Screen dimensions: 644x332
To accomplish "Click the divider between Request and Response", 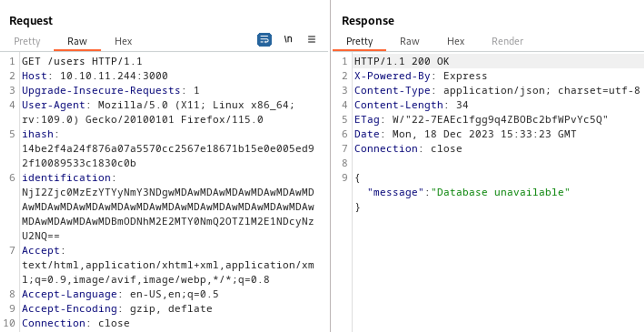I will tap(330, 166).
